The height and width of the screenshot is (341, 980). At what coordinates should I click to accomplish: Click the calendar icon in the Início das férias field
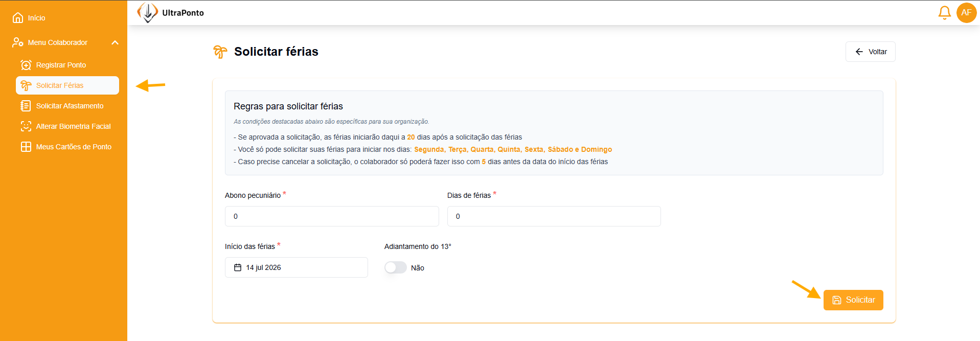coord(238,267)
